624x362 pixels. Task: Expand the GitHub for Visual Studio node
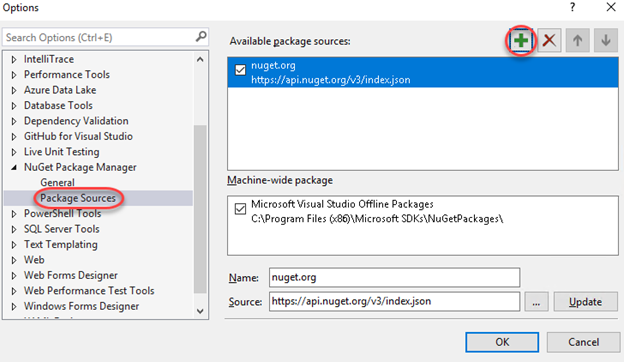14,137
